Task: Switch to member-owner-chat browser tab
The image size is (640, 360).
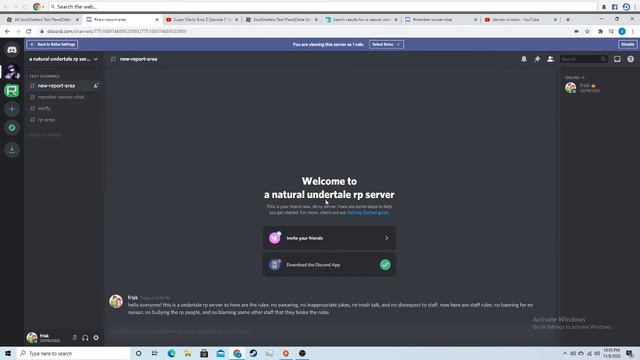Action: pyautogui.click(x=441, y=20)
